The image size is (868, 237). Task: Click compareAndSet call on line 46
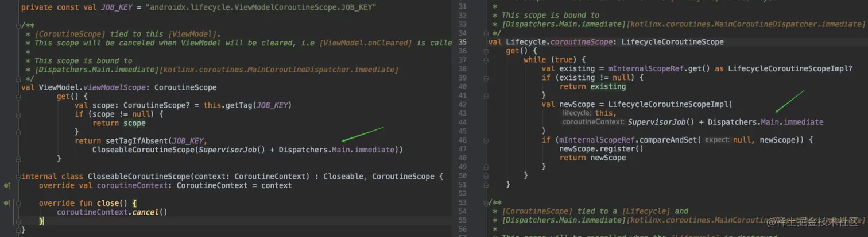point(668,140)
